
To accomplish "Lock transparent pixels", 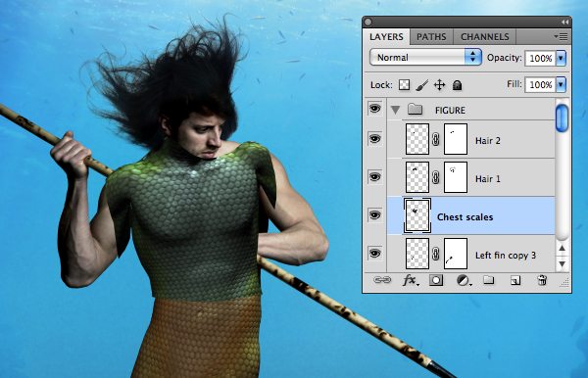I will [404, 84].
